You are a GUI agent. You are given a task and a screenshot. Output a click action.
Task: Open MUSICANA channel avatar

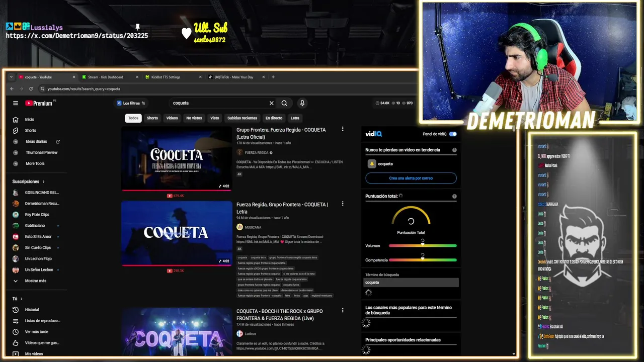[239, 227]
